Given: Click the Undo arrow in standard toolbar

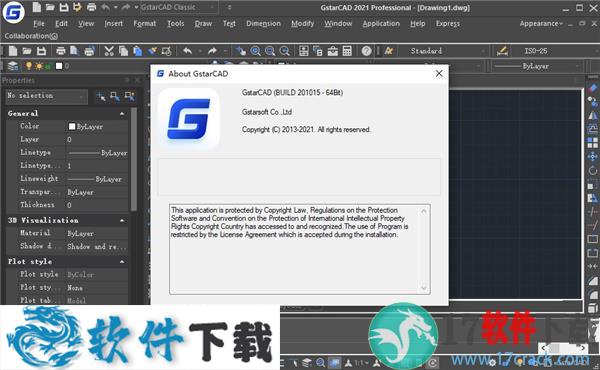Looking at the screenshot, I should (187, 51).
